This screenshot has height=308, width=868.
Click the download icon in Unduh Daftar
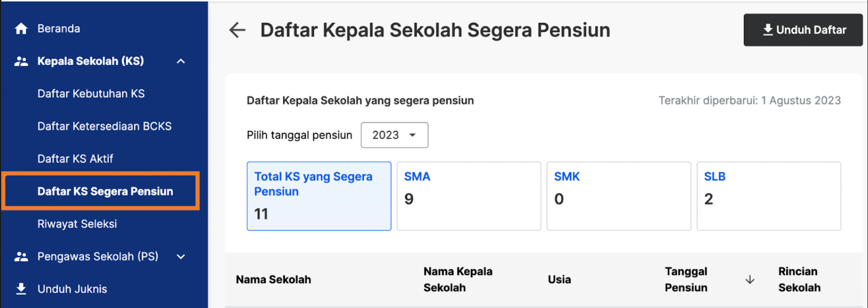[768, 30]
